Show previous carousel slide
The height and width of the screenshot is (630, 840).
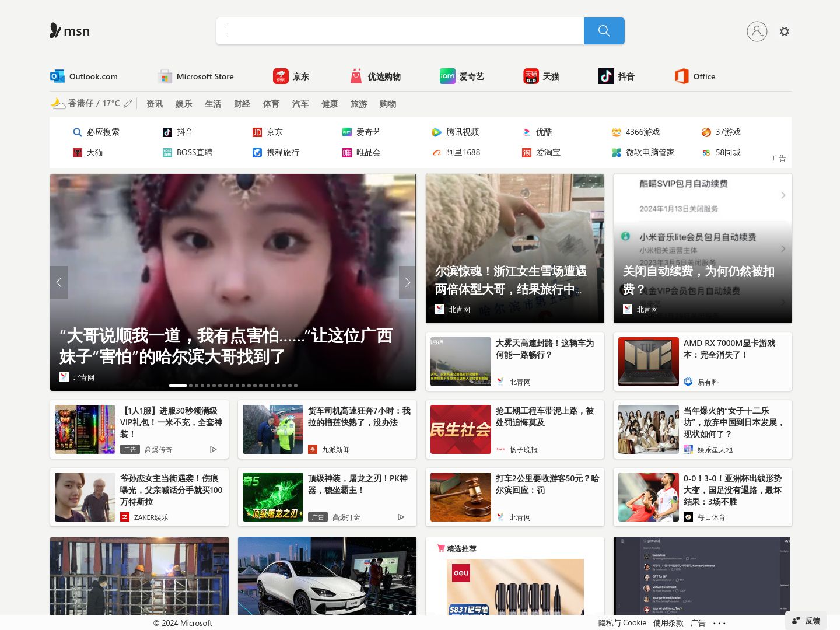pyautogui.click(x=59, y=282)
